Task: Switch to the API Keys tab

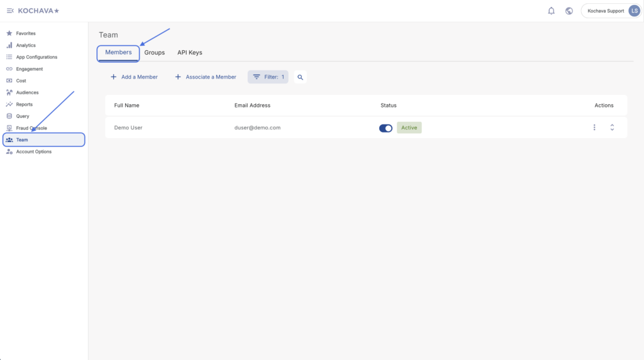Action: (189, 53)
